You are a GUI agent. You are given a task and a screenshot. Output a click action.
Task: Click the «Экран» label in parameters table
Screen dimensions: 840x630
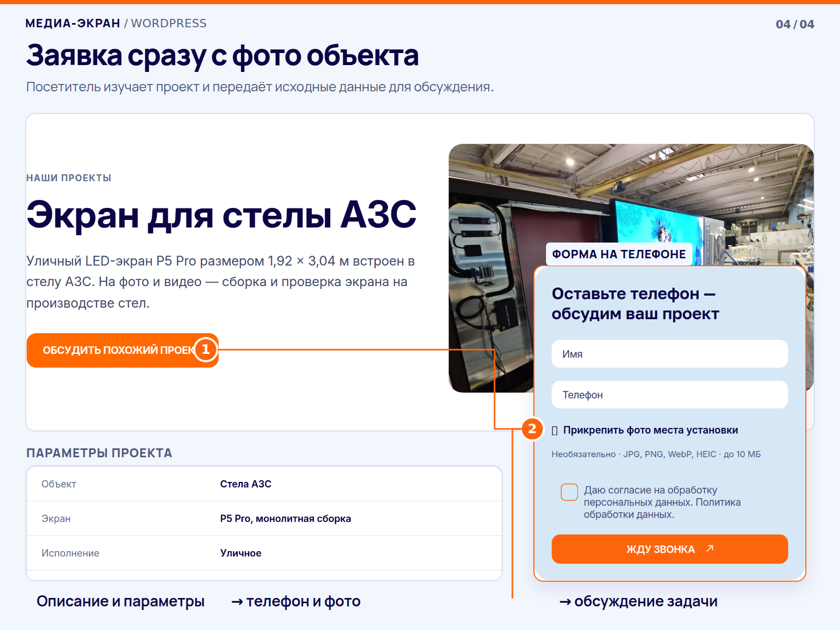tap(56, 519)
